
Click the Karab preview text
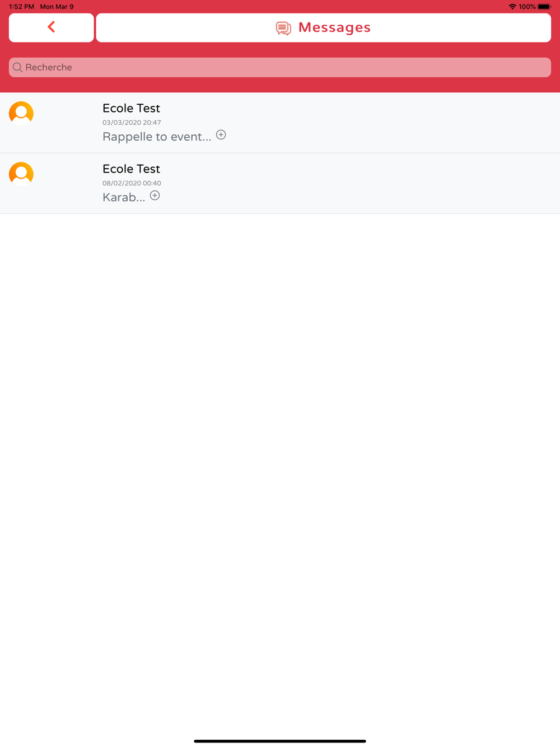124,197
